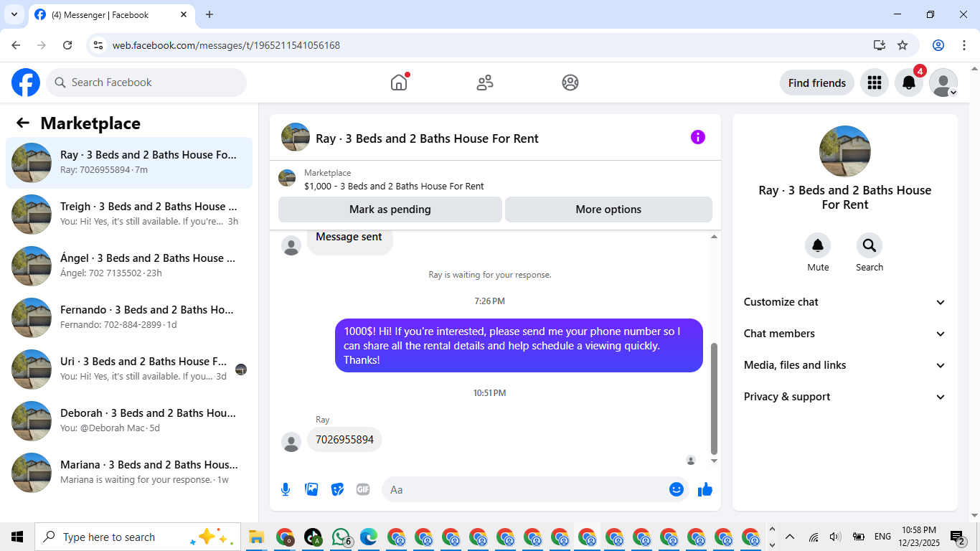
Task: Click the Windows taskbar search box
Action: pos(138,537)
